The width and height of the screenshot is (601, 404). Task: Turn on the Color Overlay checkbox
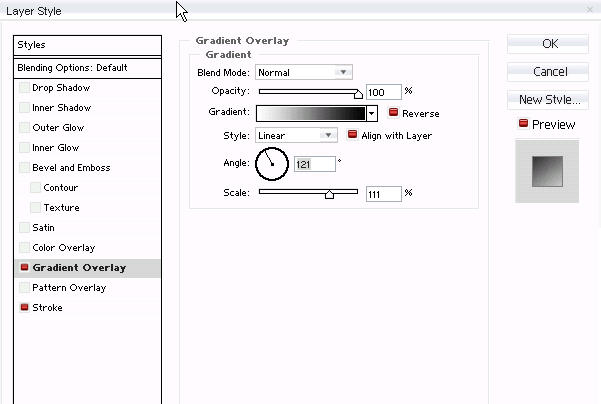point(24,248)
